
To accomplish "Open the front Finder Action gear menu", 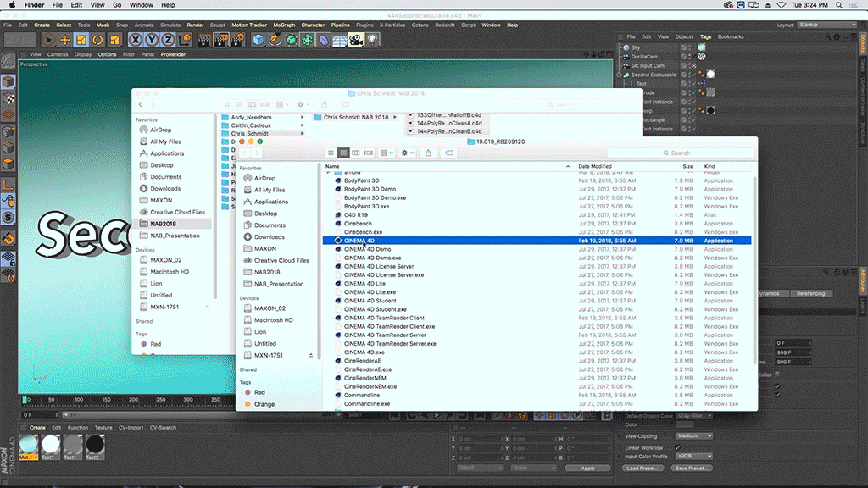I will (408, 152).
